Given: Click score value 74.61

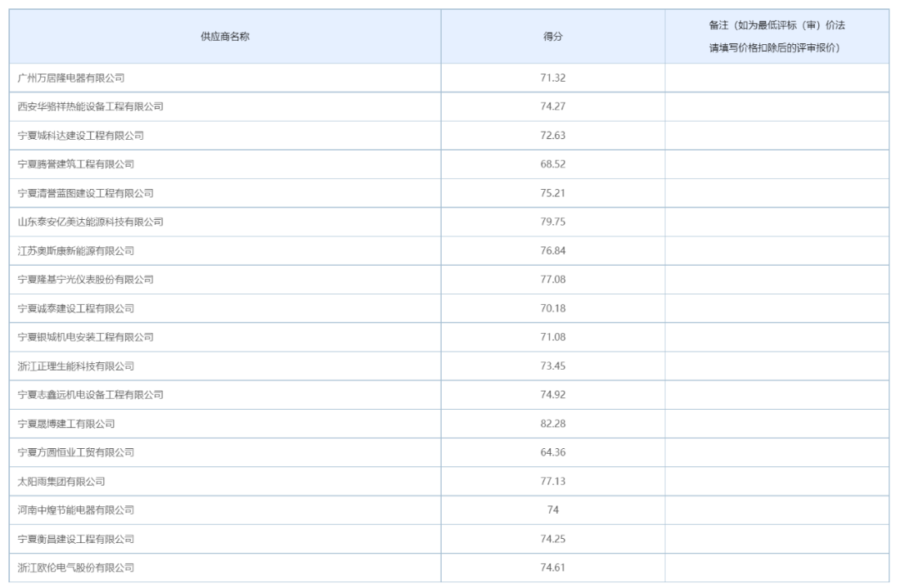Looking at the screenshot, I should click(552, 568).
